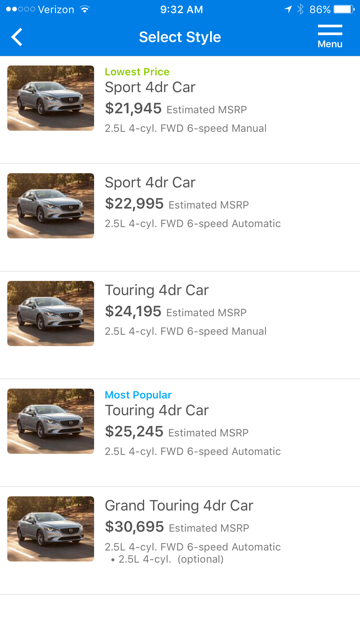Choose Most Popular Touring at $25,245
Viewport: 360px width, 640px height.
click(180, 433)
